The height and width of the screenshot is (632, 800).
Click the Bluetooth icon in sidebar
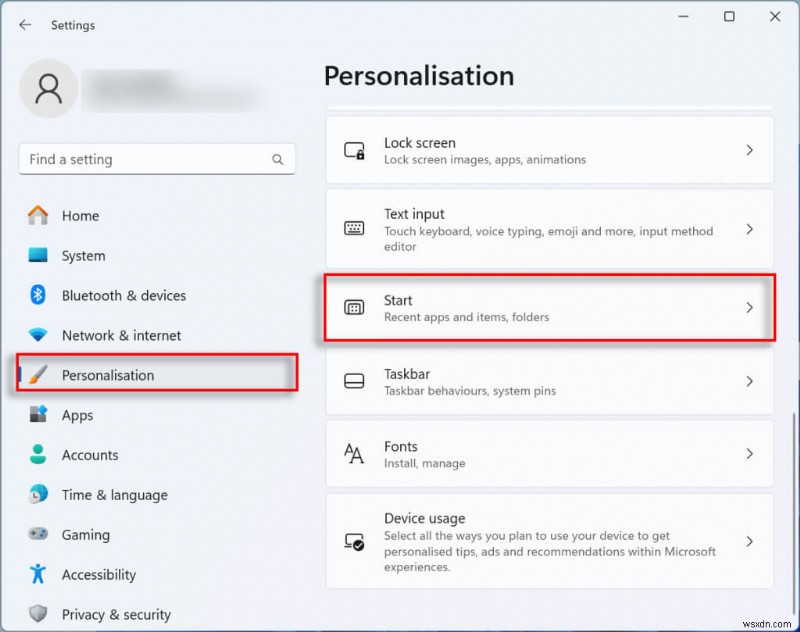[38, 295]
